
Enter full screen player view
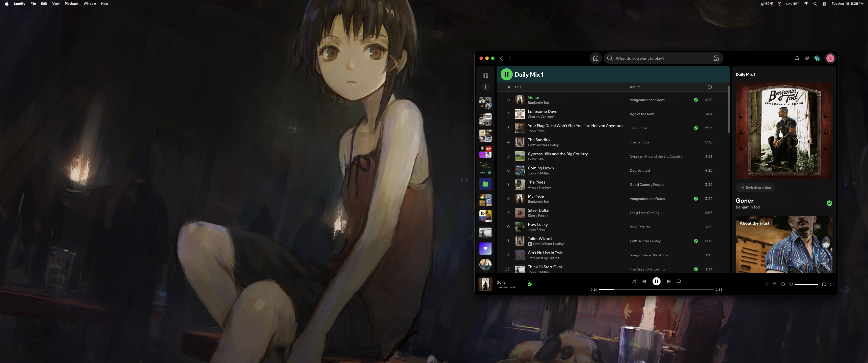832,285
